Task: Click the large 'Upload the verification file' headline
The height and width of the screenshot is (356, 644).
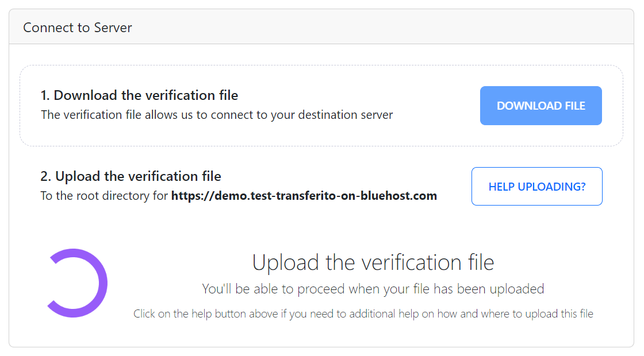Action: pyautogui.click(x=373, y=262)
